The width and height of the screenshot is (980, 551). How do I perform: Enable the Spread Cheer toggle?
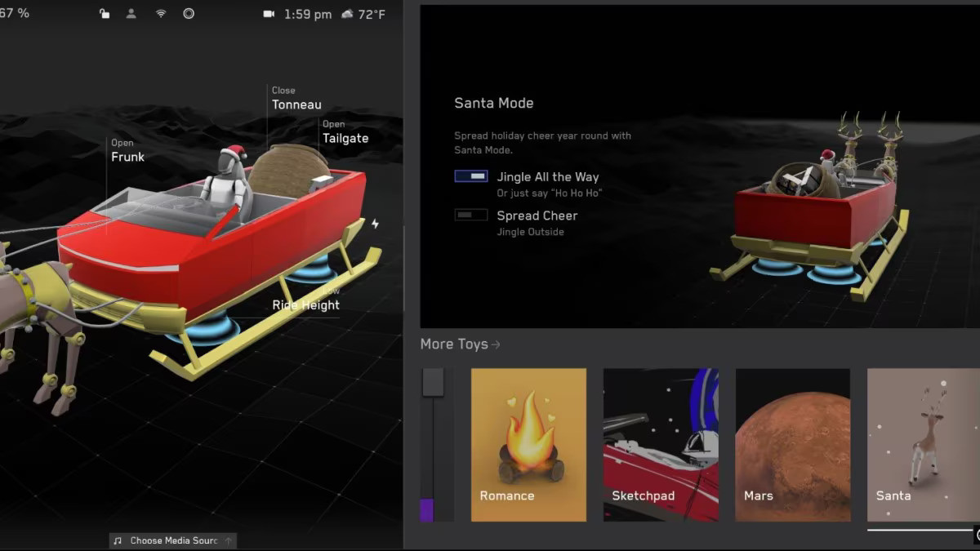pyautogui.click(x=471, y=215)
